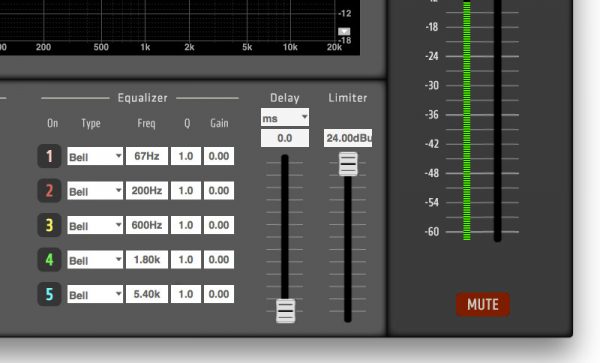
Task: Click the delay fader handle
Action: point(285,311)
